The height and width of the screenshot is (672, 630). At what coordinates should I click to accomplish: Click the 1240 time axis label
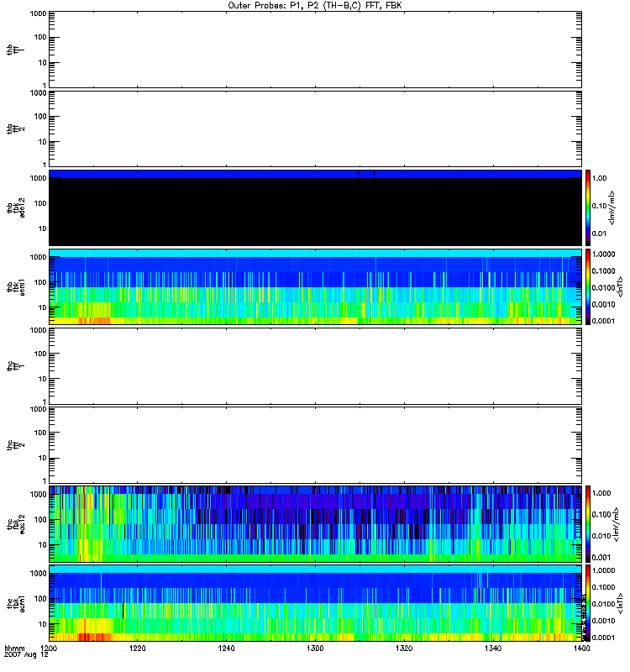tap(226, 648)
